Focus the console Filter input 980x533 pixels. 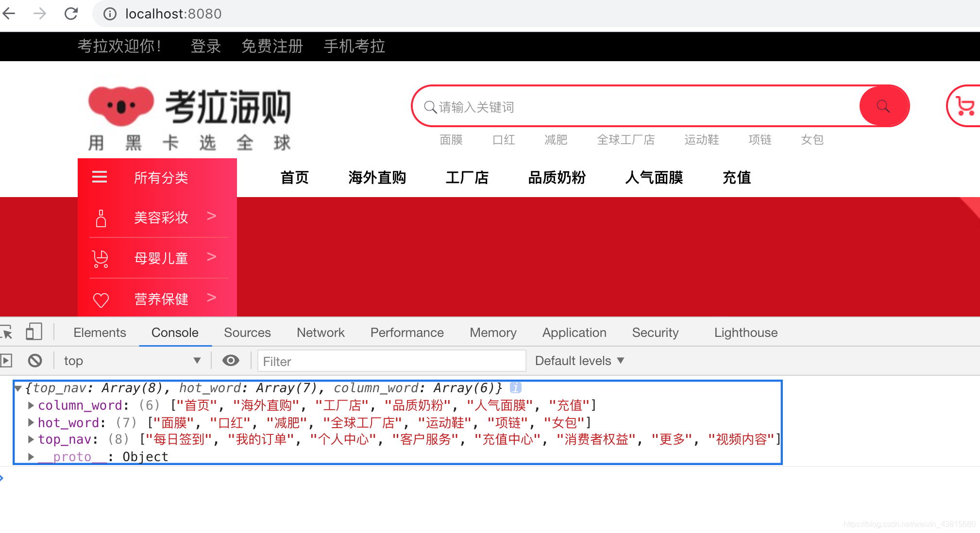pos(391,361)
